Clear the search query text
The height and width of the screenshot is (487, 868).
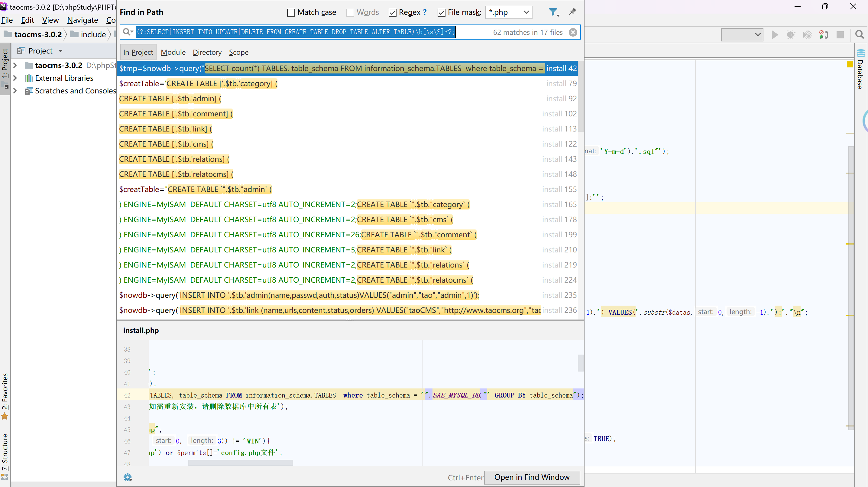pos(573,32)
